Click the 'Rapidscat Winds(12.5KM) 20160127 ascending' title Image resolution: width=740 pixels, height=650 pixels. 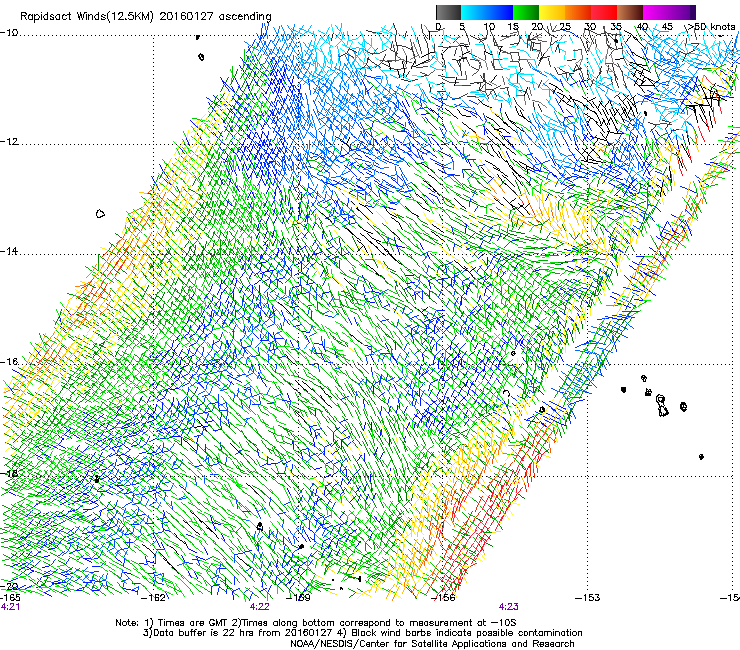(146, 17)
